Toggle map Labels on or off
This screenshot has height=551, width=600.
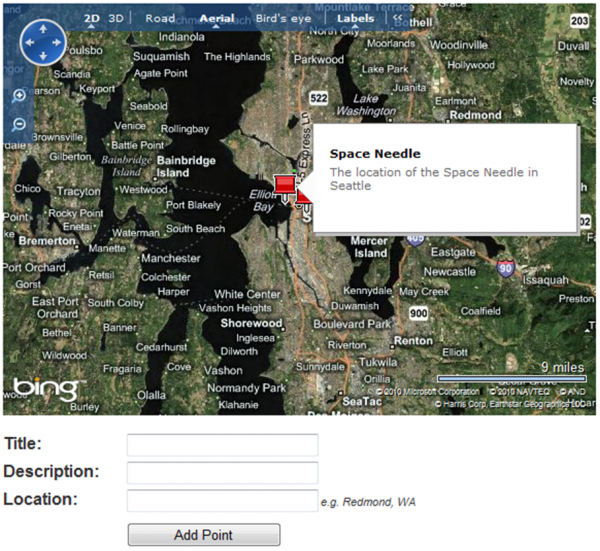(x=355, y=18)
